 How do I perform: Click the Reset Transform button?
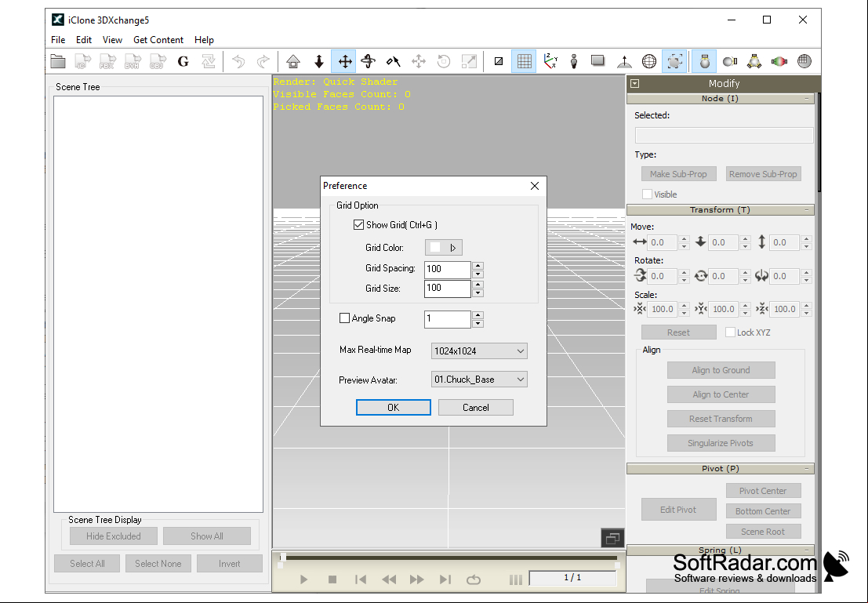[x=721, y=419]
